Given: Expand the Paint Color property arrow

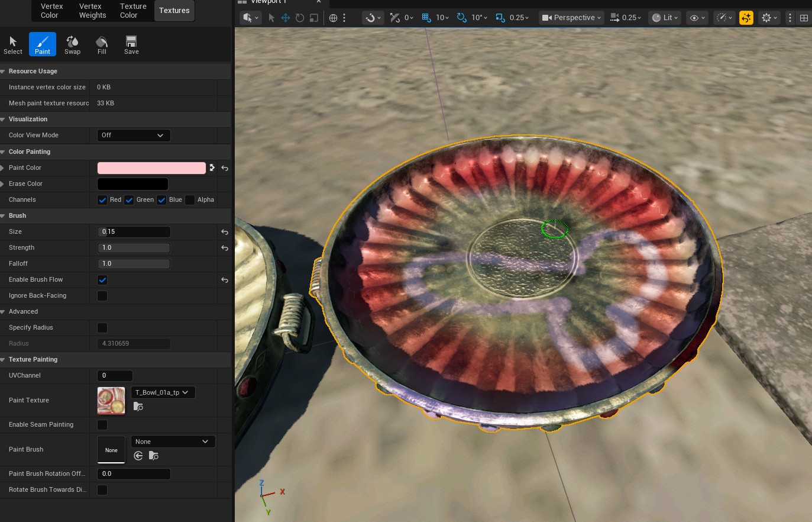Looking at the screenshot, I should click(3, 168).
